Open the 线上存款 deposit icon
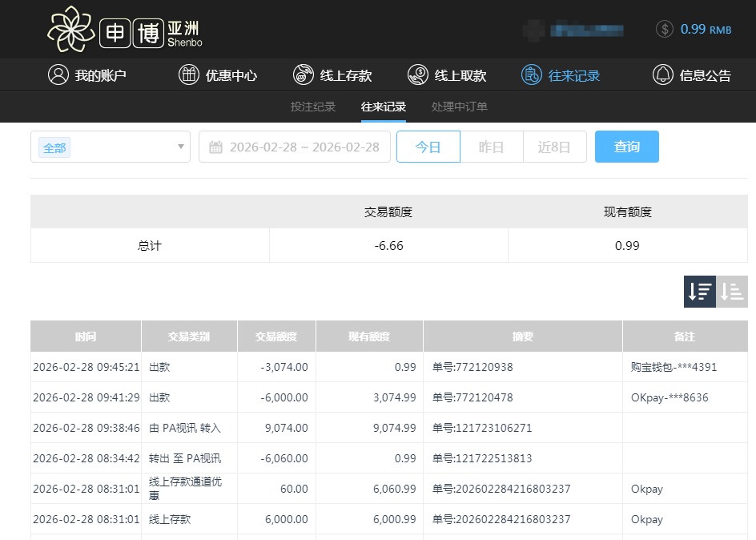The width and height of the screenshot is (756, 540). click(x=303, y=75)
